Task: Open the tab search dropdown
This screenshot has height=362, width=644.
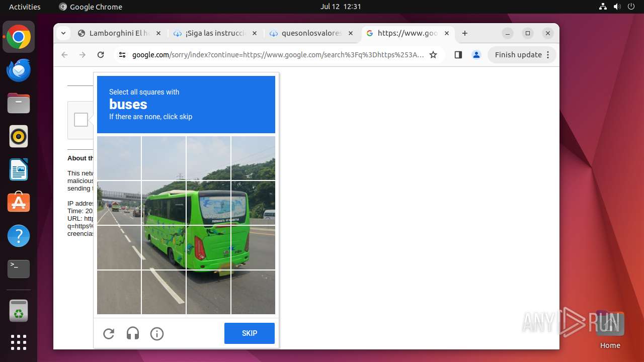Action: tap(63, 33)
